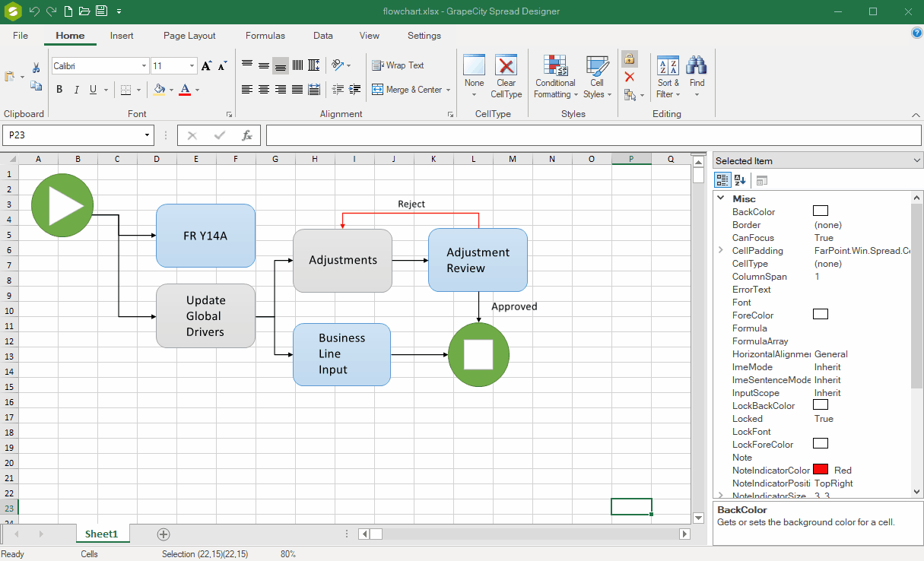Image resolution: width=924 pixels, height=561 pixels.
Task: Select the green play start shape
Action: (x=62, y=204)
